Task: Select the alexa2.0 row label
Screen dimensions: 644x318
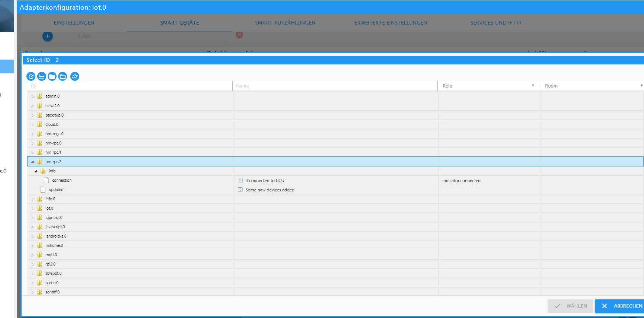Action: [x=52, y=106]
